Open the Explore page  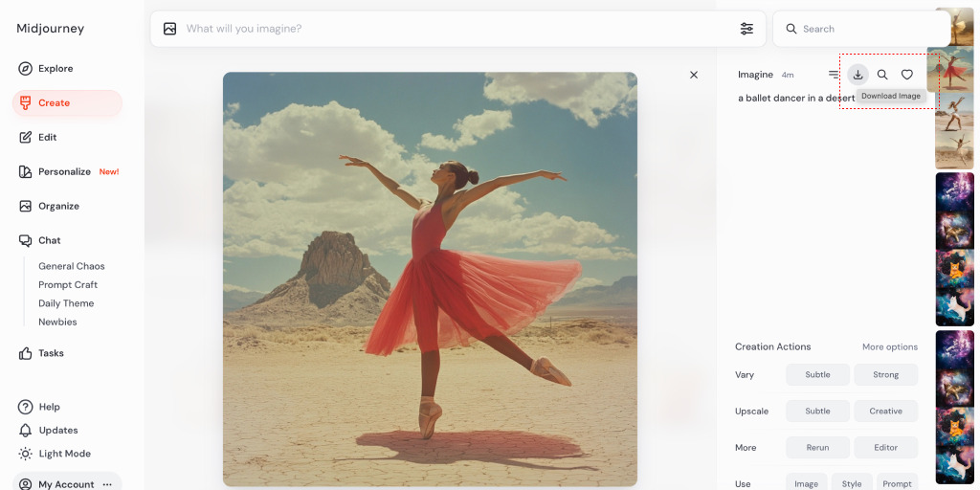tap(46, 69)
